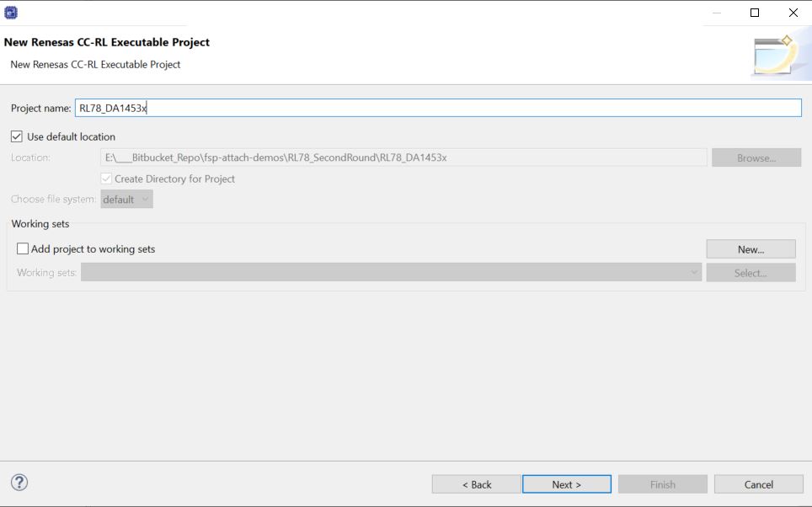
Task: Go to previous page with Back button
Action: click(x=477, y=484)
